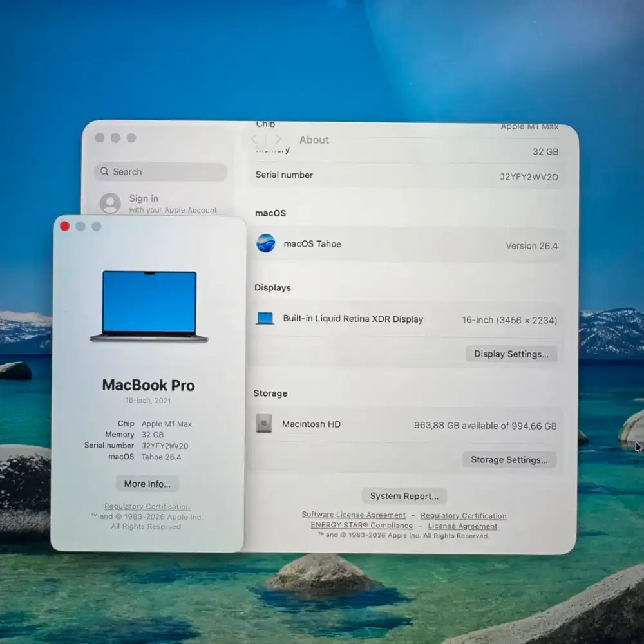Click More Info in About This Mac

(x=147, y=484)
